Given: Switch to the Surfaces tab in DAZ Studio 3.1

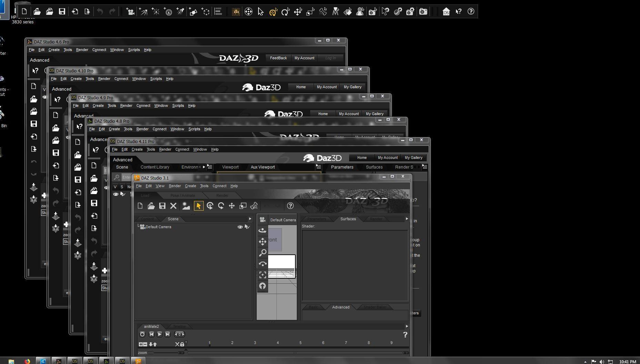Looking at the screenshot, I should (x=348, y=219).
